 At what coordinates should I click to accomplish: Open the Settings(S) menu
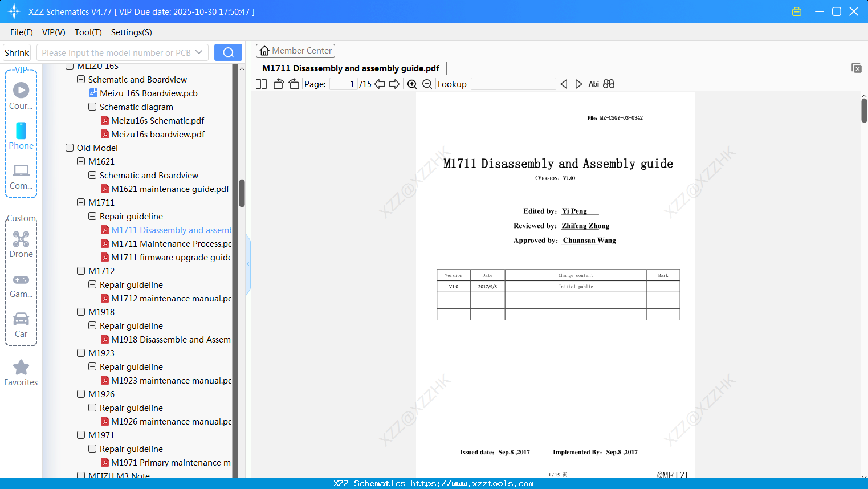tap(132, 32)
